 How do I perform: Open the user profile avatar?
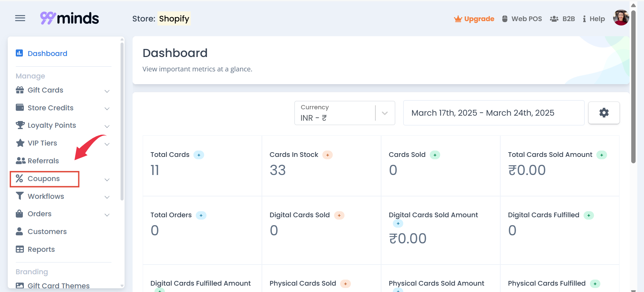pyautogui.click(x=621, y=18)
